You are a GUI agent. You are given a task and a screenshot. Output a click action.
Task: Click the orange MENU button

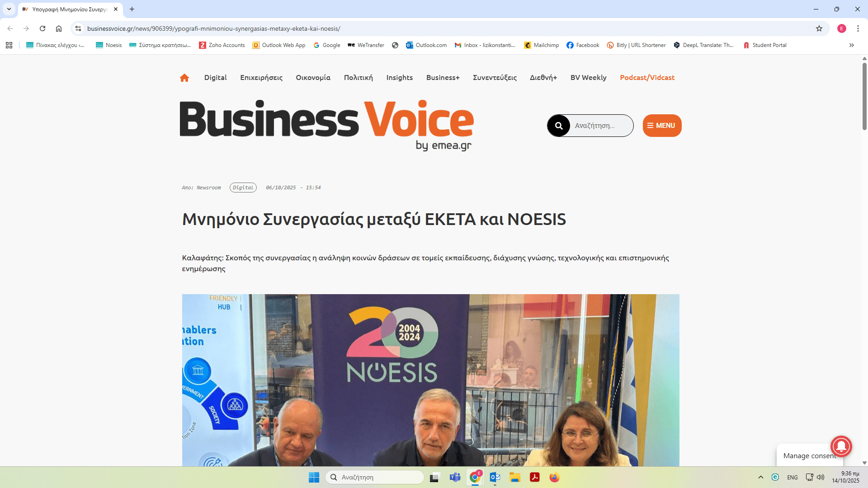pos(662,126)
